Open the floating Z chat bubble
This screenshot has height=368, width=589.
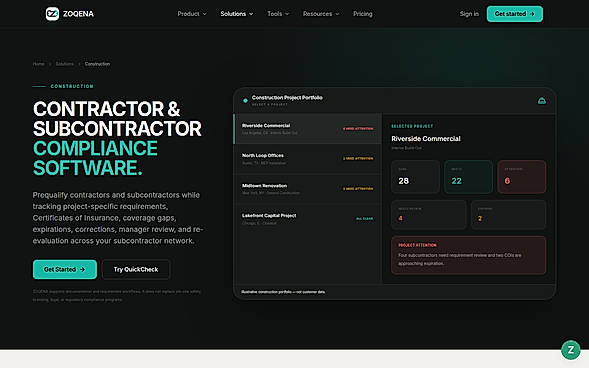pos(571,350)
